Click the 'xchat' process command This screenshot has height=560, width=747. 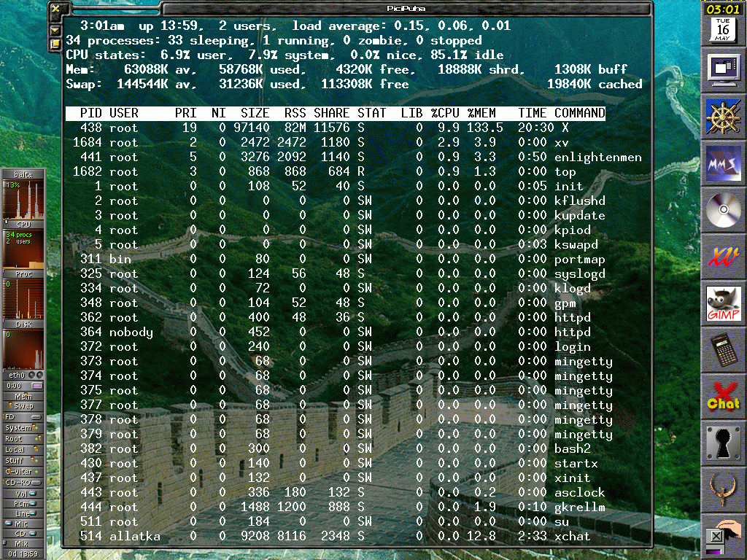point(572,536)
